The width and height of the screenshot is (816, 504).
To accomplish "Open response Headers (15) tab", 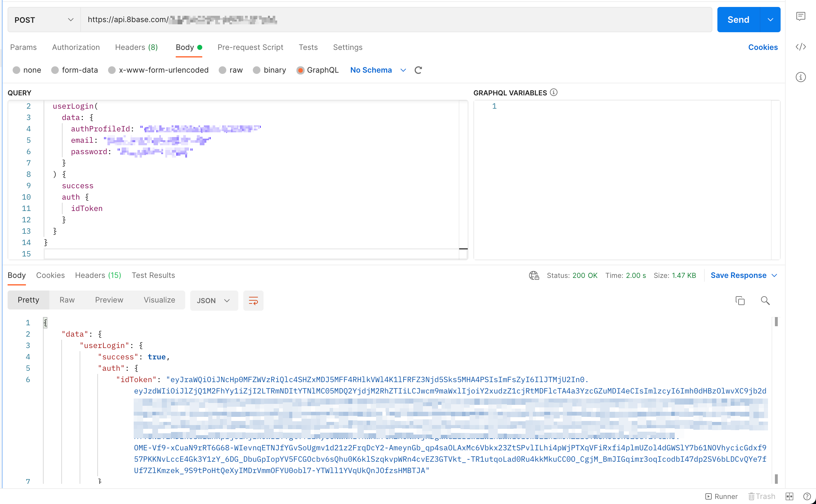I will tap(98, 275).
